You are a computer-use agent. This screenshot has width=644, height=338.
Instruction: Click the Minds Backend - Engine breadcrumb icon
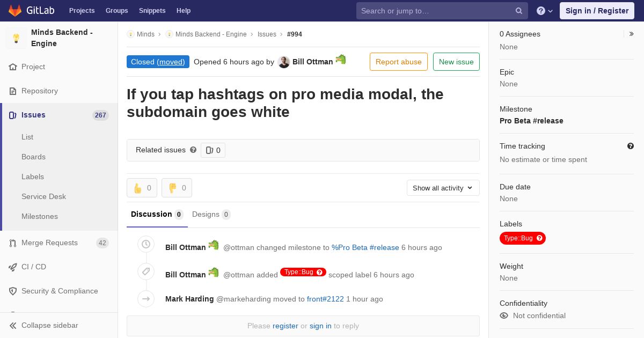(x=169, y=34)
